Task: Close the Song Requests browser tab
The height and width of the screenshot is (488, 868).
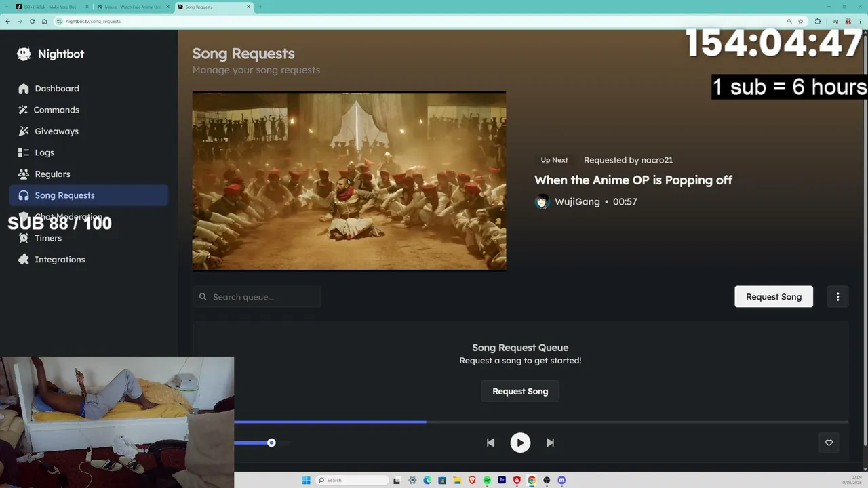Action: [x=248, y=7]
